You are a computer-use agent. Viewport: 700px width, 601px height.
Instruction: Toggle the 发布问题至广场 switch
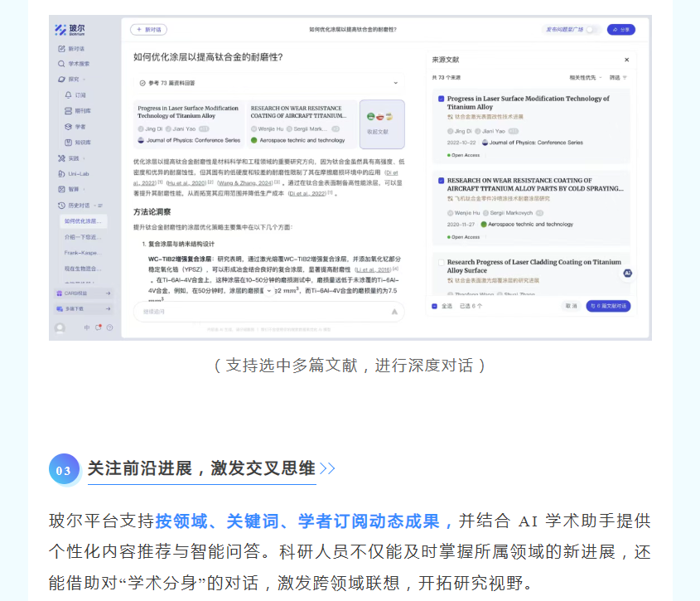(591, 29)
